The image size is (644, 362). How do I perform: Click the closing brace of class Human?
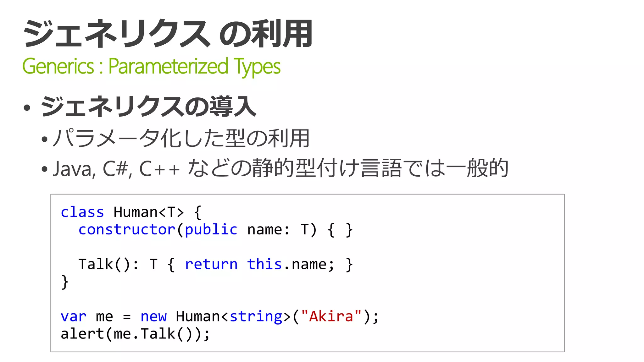(x=65, y=282)
